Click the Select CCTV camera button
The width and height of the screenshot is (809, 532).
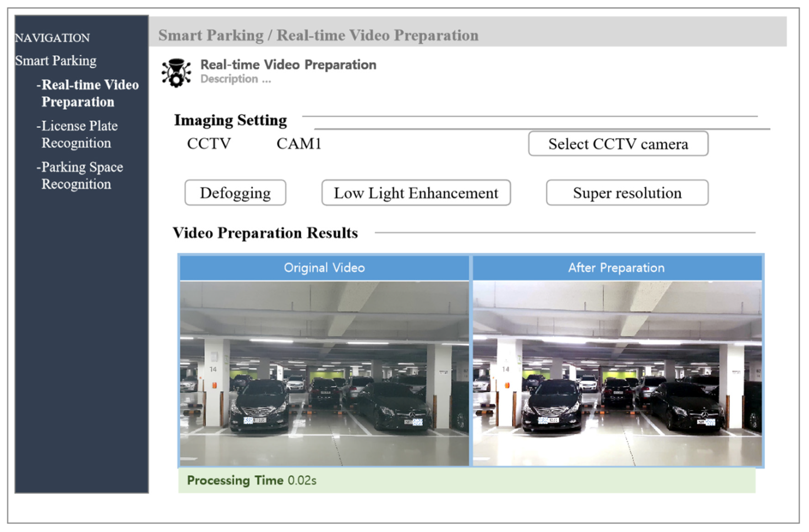pyautogui.click(x=618, y=144)
